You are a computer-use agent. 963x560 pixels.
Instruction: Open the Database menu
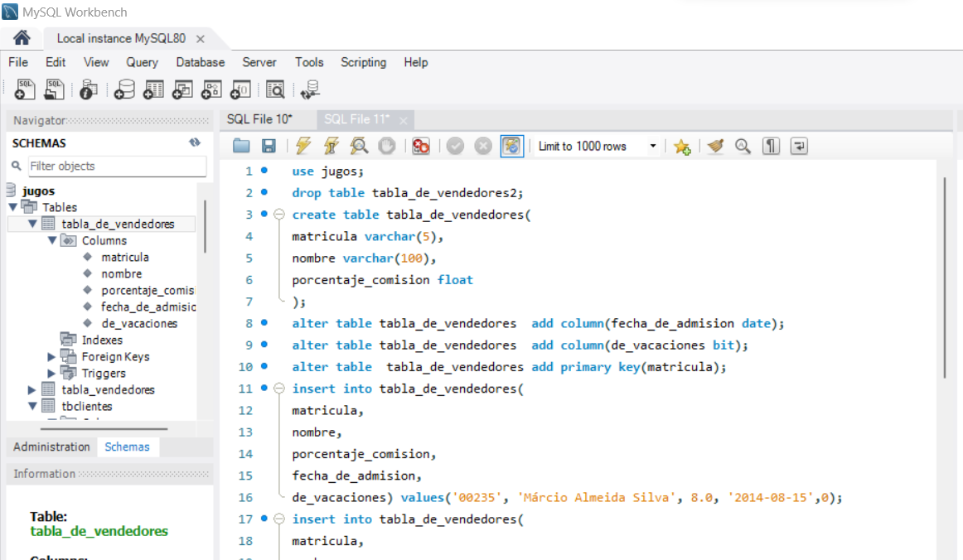coord(201,62)
